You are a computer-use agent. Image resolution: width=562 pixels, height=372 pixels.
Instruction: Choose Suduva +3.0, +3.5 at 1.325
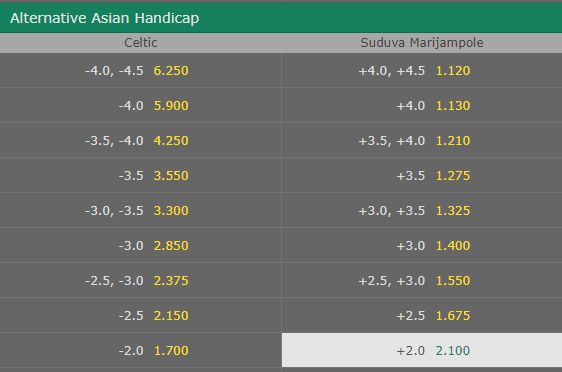[422, 210]
